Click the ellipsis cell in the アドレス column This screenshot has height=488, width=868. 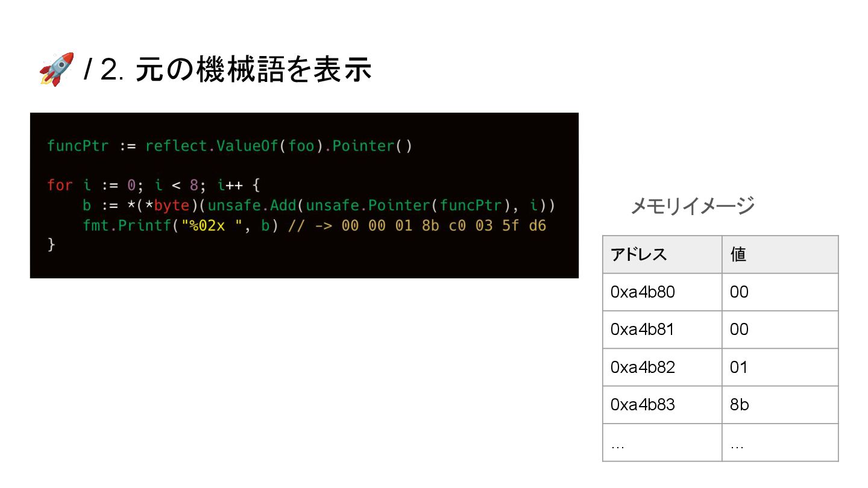(662, 442)
